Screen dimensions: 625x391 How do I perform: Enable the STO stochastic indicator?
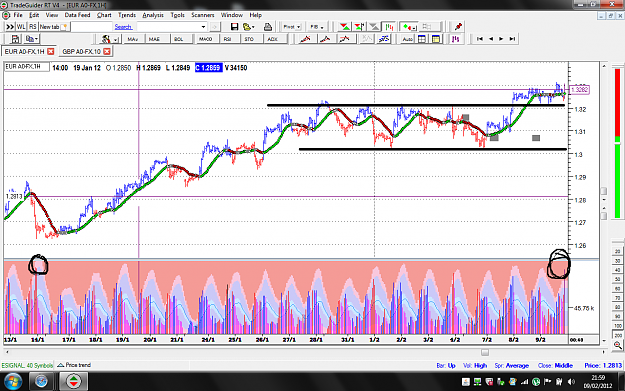pos(249,39)
